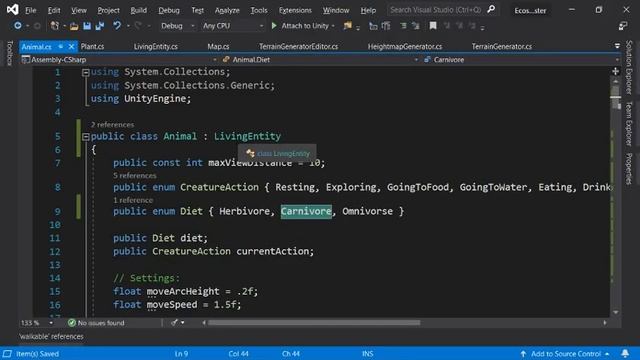Image resolution: width=640 pixels, height=360 pixels.
Task: Click the Live Share icon at top right
Action: point(623,26)
